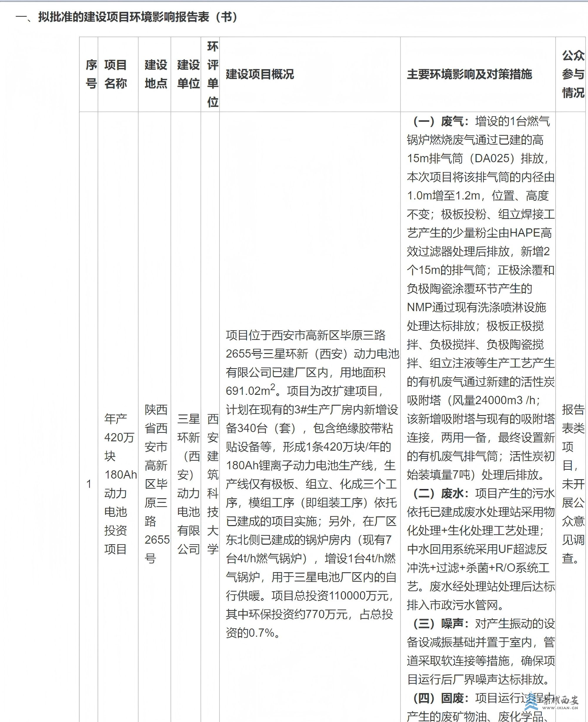The width and height of the screenshot is (588, 722).
Task: Click text NMP通过现有洗涤喷淋设施
Action: point(476,307)
